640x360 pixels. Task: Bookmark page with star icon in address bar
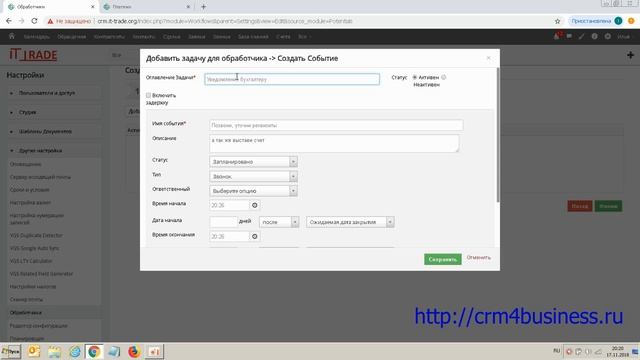(558, 21)
